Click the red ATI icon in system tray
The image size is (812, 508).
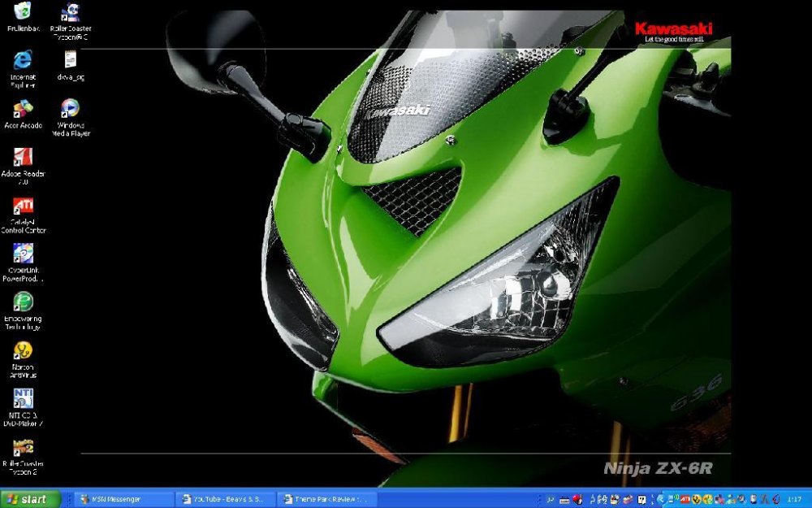point(685,499)
